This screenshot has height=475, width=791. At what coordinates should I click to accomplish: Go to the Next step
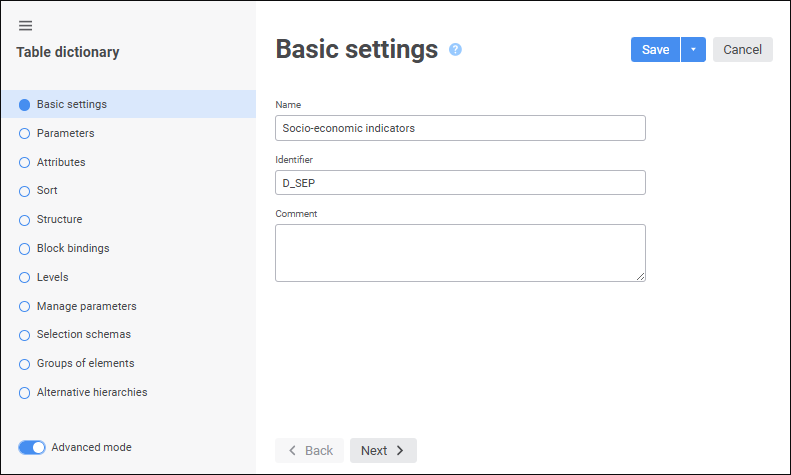click(383, 451)
